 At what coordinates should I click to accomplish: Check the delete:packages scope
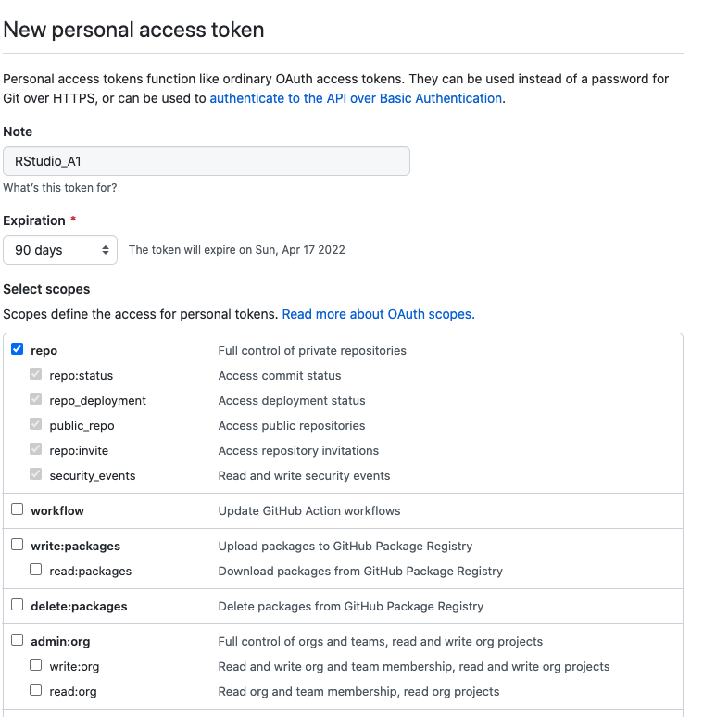coord(17,605)
